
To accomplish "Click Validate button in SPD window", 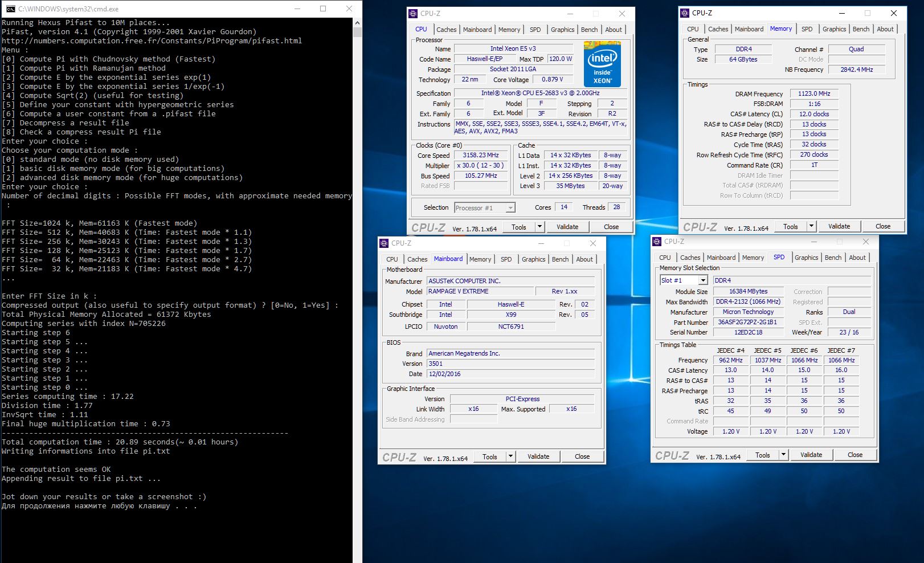I will [811, 455].
